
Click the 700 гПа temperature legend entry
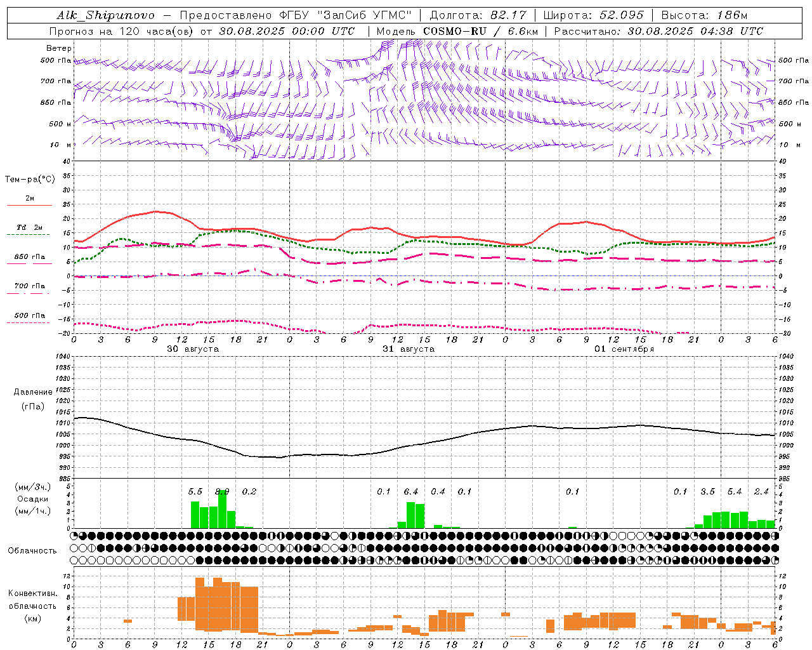coord(29,286)
